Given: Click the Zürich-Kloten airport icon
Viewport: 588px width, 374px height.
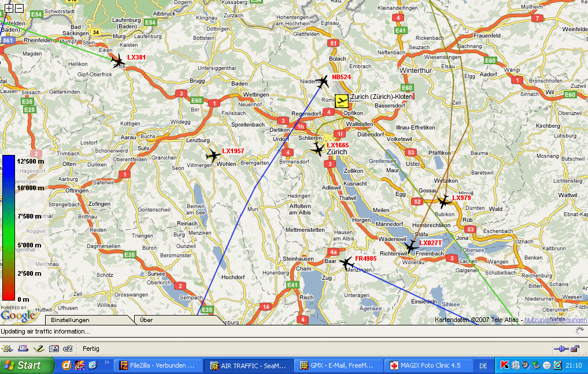Looking at the screenshot, I should [x=342, y=102].
